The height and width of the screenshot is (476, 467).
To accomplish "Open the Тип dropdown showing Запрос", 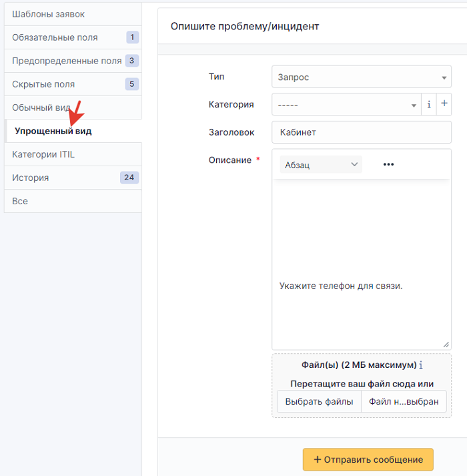I will [x=362, y=77].
